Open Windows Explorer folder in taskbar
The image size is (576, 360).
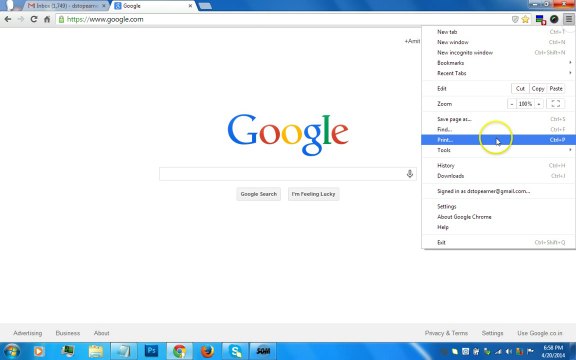[96, 351]
